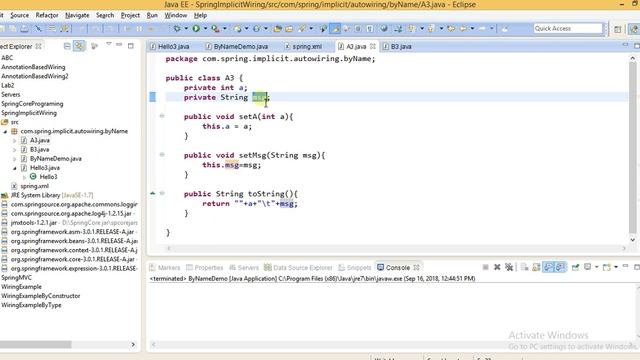Open the Window menu
Viewport: 640px width, 360px height.
point(176,15)
